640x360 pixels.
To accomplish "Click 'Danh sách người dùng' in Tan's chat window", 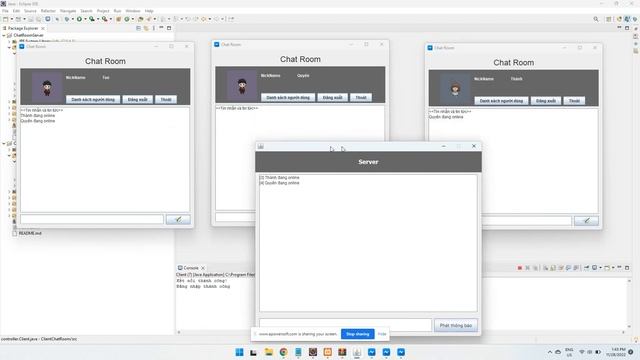I will 93,100.
